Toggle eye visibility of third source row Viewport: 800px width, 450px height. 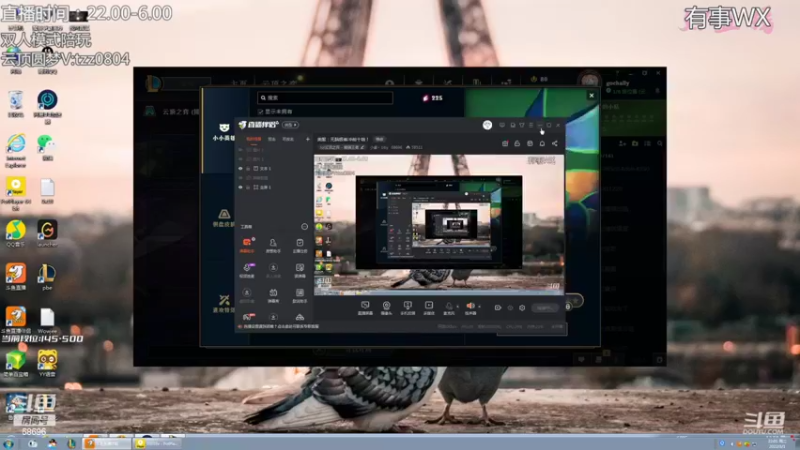[x=240, y=168]
